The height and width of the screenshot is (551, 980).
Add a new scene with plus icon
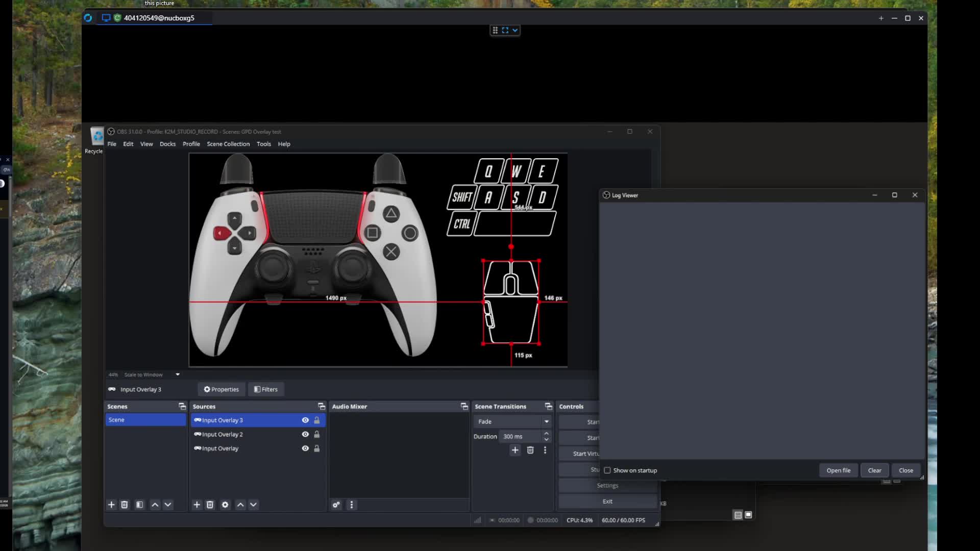[111, 505]
